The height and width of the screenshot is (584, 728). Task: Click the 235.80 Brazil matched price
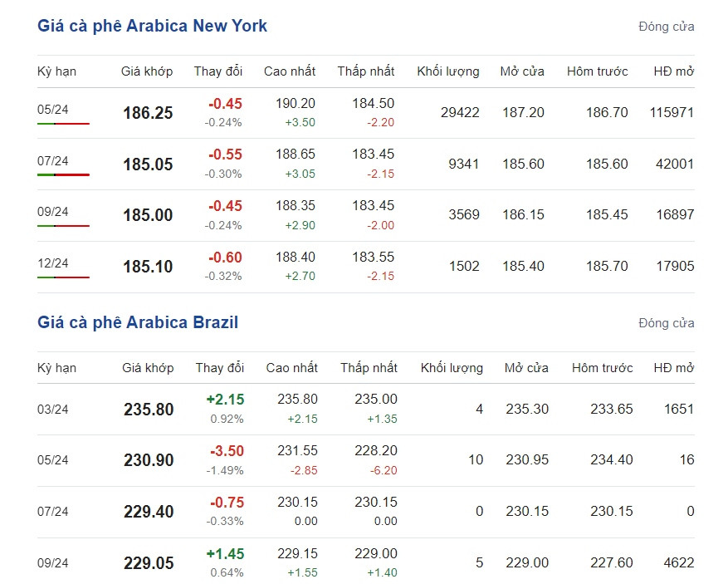click(149, 410)
